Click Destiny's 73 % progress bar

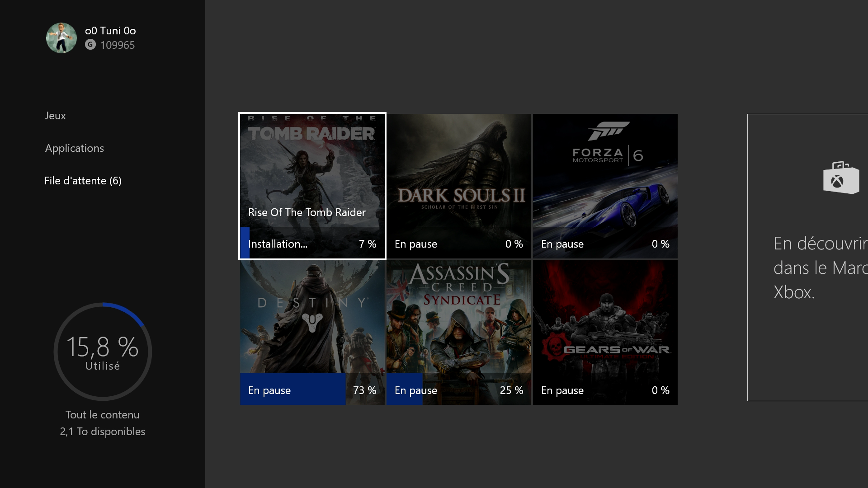tap(312, 389)
